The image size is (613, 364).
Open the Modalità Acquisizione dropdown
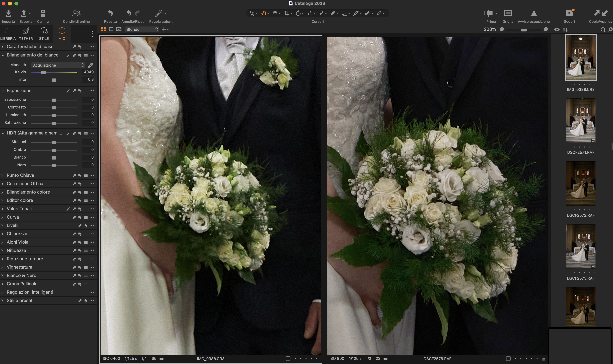(x=58, y=65)
